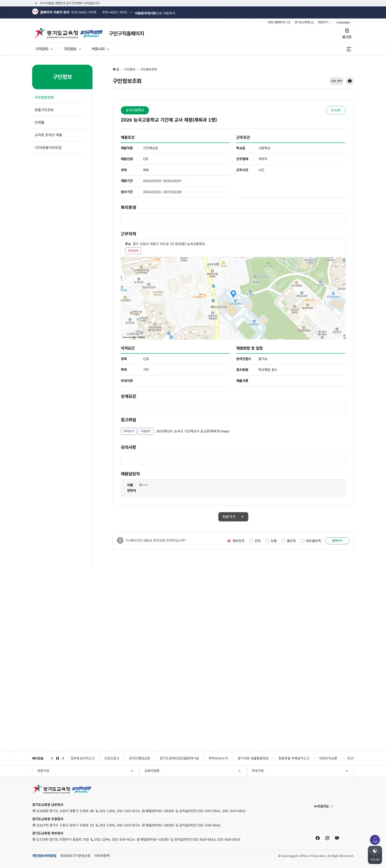Viewport: 386px width, 868px height.
Task: Expand the 커뮤니티 menu dropdown
Action: 100,49
